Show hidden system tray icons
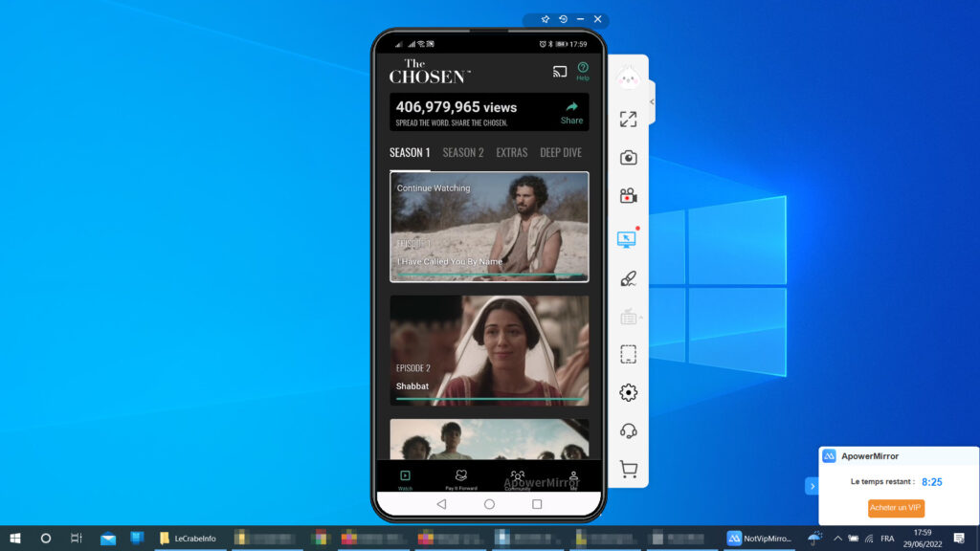Screen dimensions: 980x551 (x=837, y=538)
